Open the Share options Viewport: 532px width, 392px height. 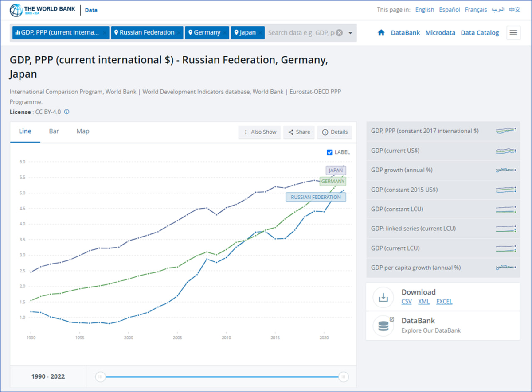click(x=299, y=132)
